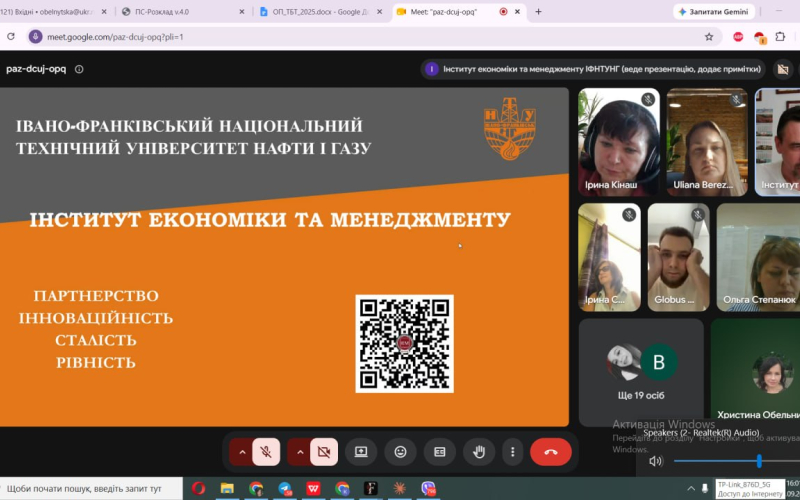This screenshot has width=800, height=500.
Task: Select Uliana Berez... video tile
Action: point(707,142)
